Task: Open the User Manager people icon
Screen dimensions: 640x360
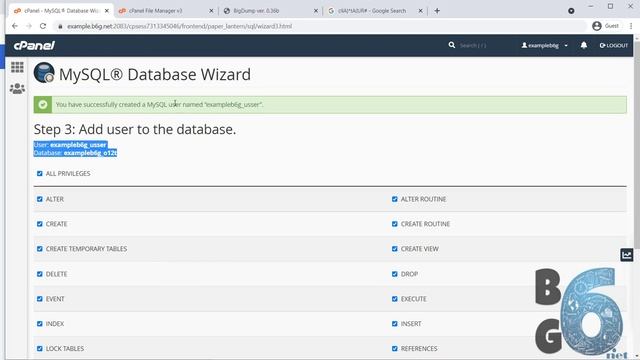Action: tap(17, 88)
